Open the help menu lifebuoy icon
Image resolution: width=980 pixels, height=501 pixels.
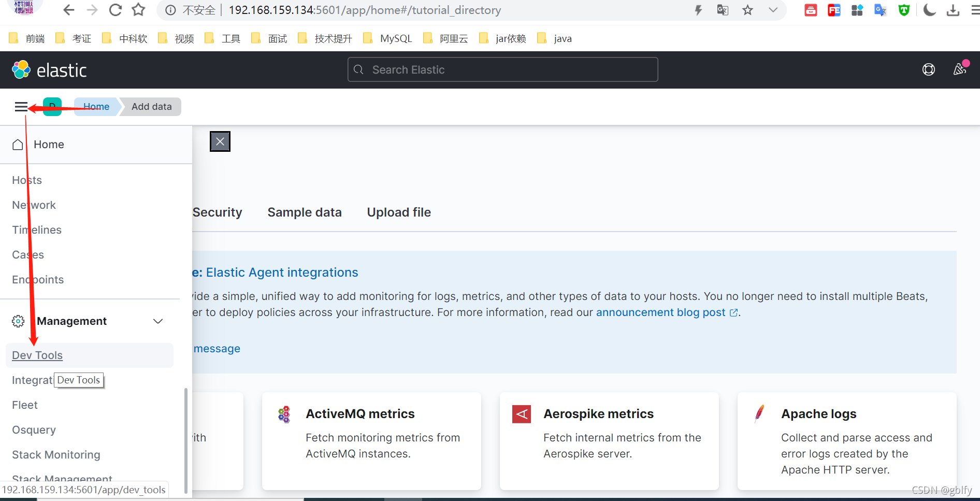(x=929, y=69)
